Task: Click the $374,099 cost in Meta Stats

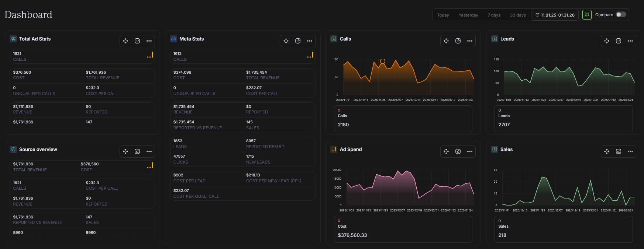Action: 182,72
